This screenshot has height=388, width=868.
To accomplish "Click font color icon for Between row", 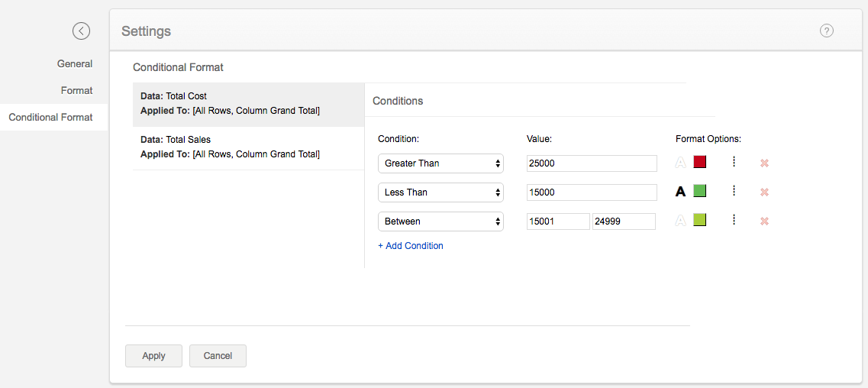I will tap(680, 221).
